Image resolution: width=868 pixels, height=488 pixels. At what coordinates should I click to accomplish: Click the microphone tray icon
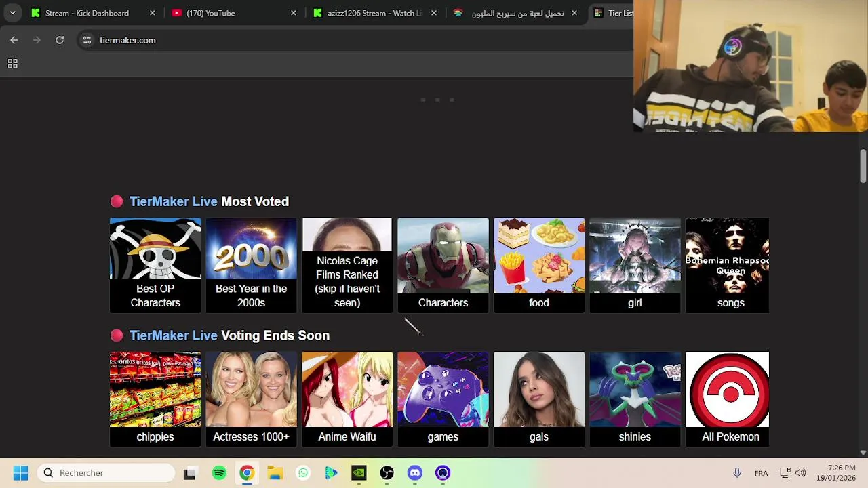[x=737, y=473]
